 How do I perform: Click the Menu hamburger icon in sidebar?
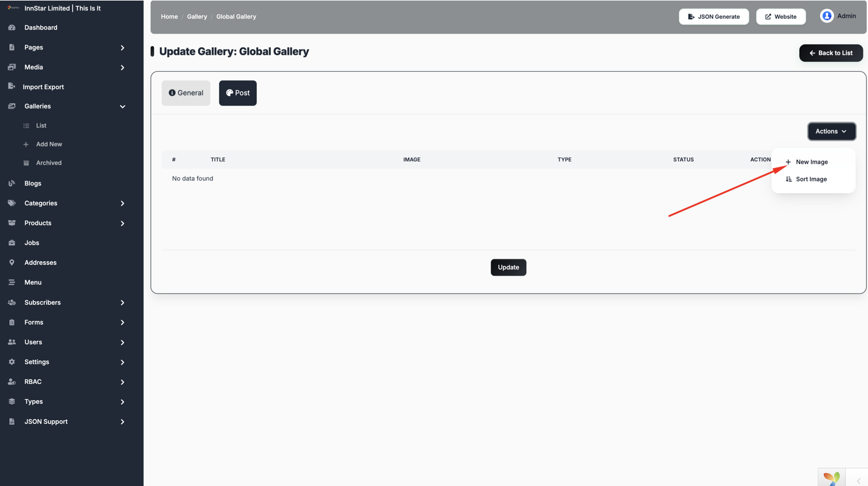click(12, 282)
